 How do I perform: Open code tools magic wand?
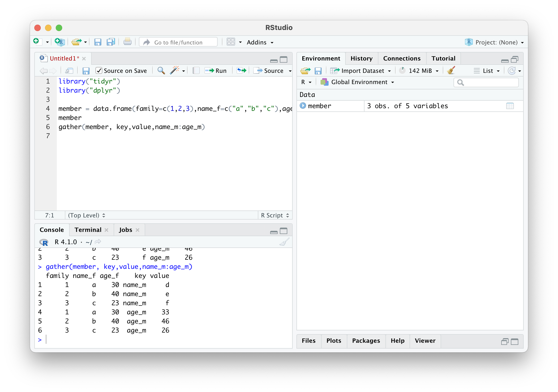pyautogui.click(x=174, y=70)
